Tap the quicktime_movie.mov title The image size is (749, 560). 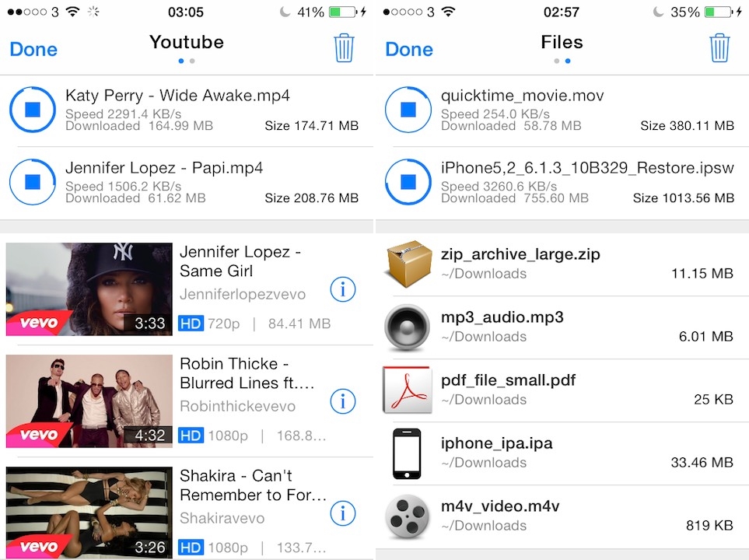[x=523, y=96]
